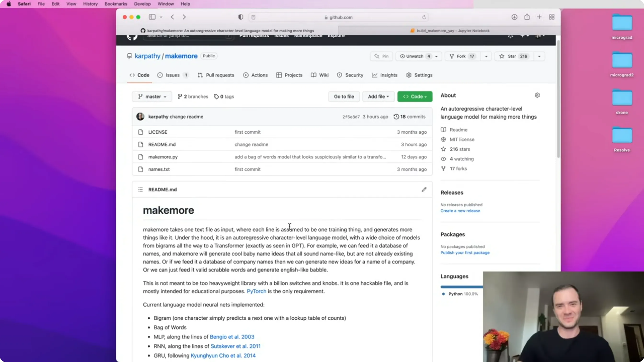Focus the github.com address bar
Image resolution: width=644 pixels, height=362 pixels.
[339, 17]
